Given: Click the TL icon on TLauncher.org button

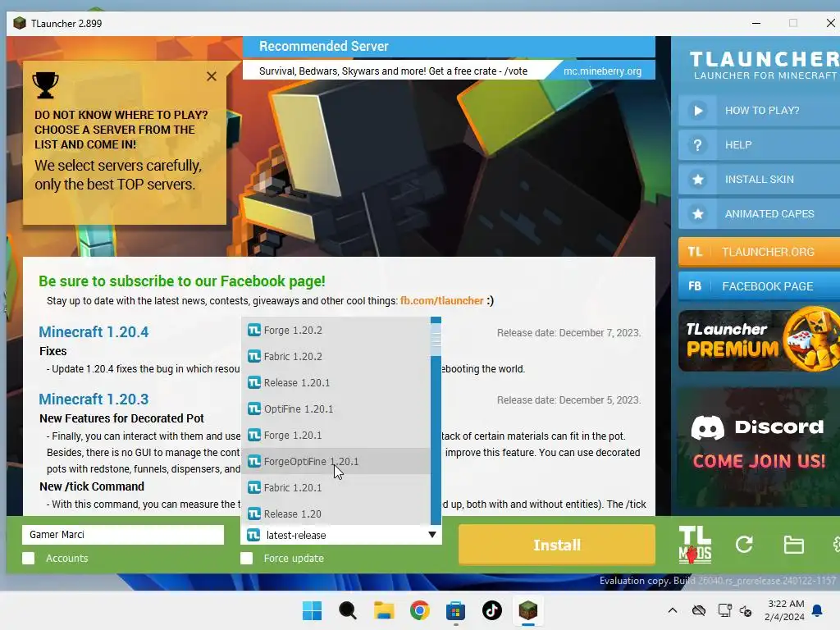Looking at the screenshot, I should (x=695, y=252).
